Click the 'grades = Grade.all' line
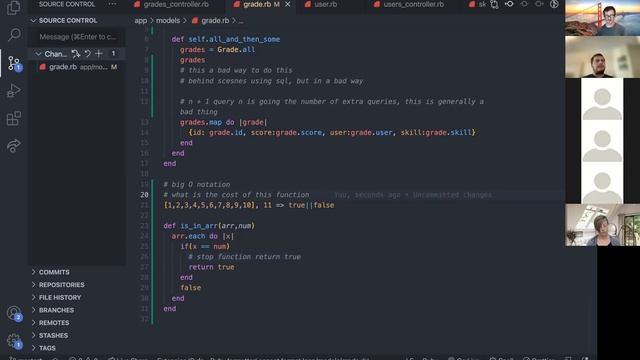 [218, 50]
